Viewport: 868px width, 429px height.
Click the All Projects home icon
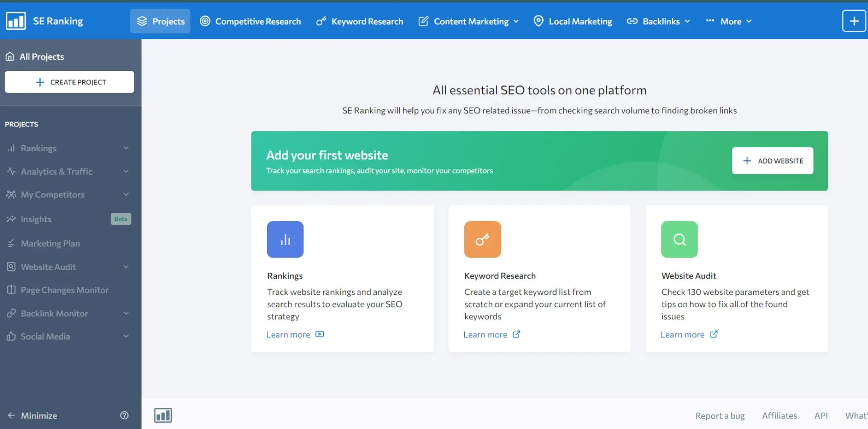pyautogui.click(x=10, y=56)
